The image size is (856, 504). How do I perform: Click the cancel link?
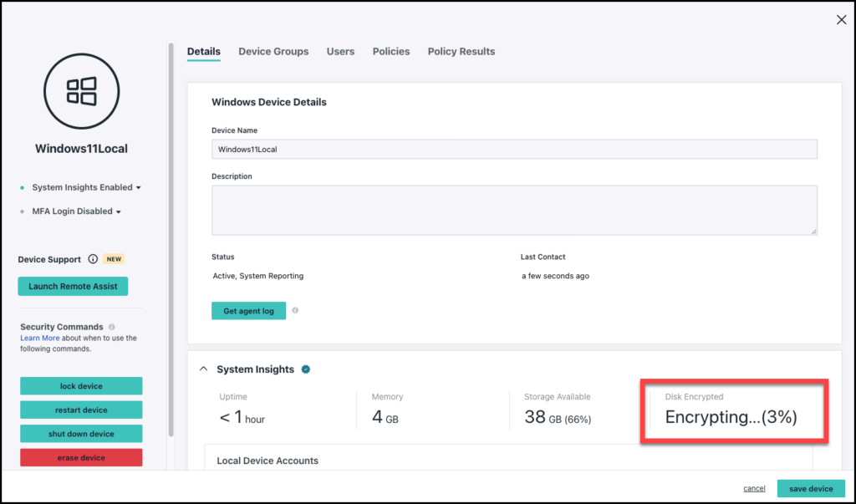pos(754,488)
